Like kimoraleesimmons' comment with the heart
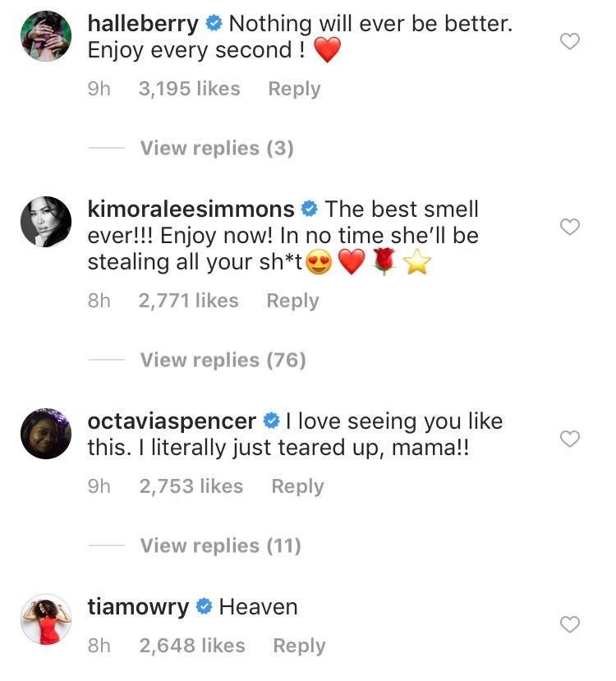 (569, 227)
